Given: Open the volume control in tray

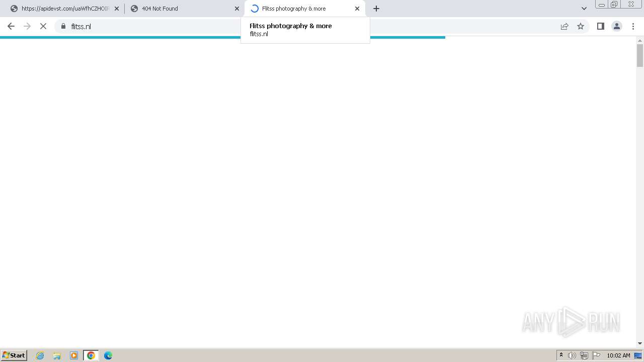Looking at the screenshot, I should coord(572,355).
